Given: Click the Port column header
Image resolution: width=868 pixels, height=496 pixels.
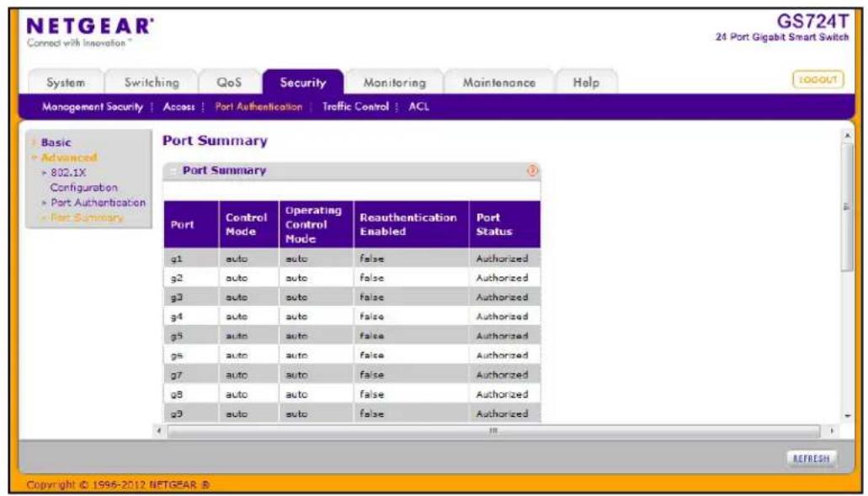Looking at the screenshot, I should pyautogui.click(x=191, y=224).
